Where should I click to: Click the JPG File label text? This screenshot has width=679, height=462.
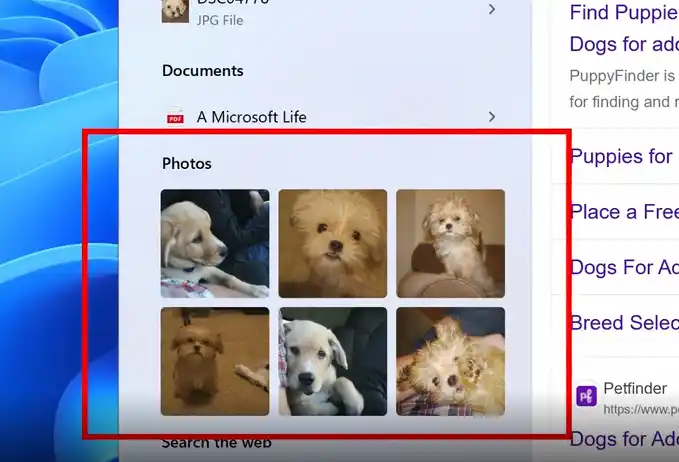click(220, 20)
